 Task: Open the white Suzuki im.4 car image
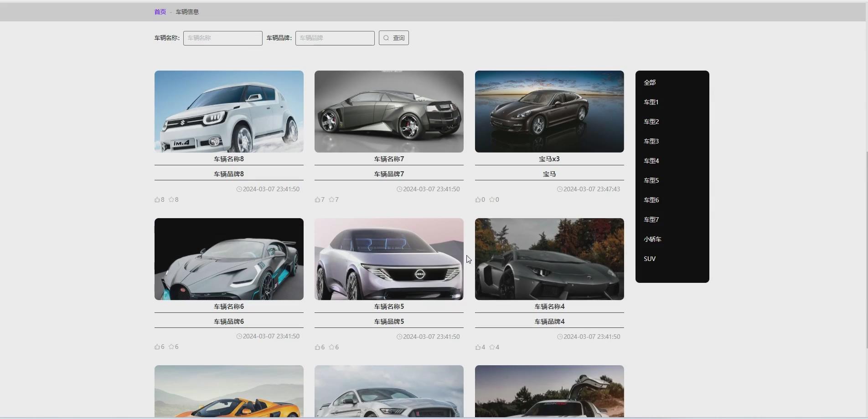pyautogui.click(x=229, y=112)
